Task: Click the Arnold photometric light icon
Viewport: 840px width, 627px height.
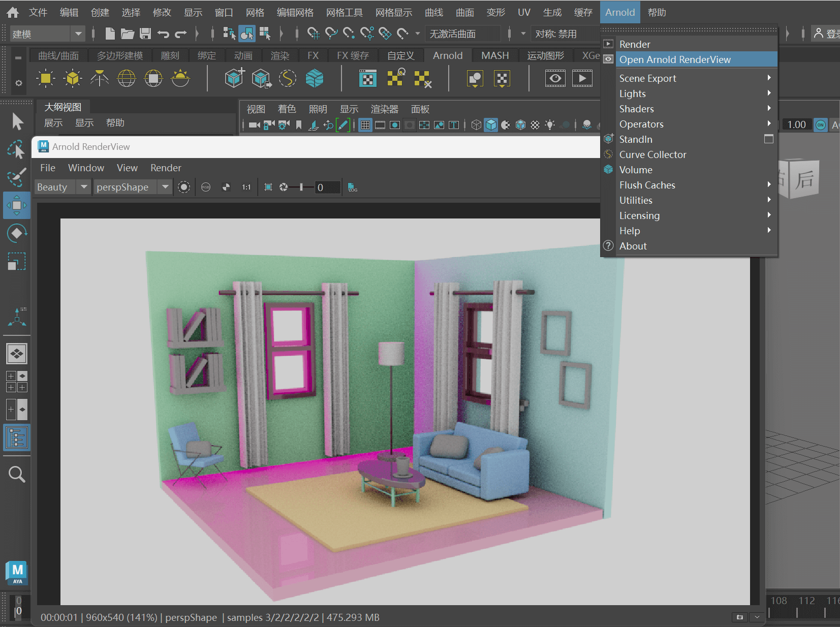Action: 100,78
